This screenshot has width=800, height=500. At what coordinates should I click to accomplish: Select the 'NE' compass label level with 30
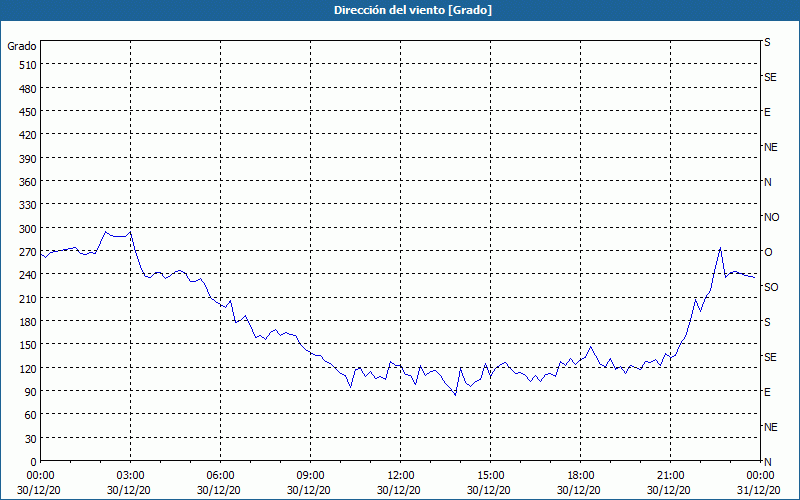point(771,427)
